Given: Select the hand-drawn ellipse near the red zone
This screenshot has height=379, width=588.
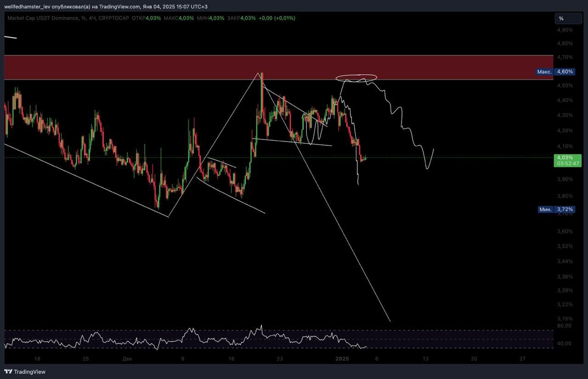Looking at the screenshot, I should pyautogui.click(x=356, y=78).
